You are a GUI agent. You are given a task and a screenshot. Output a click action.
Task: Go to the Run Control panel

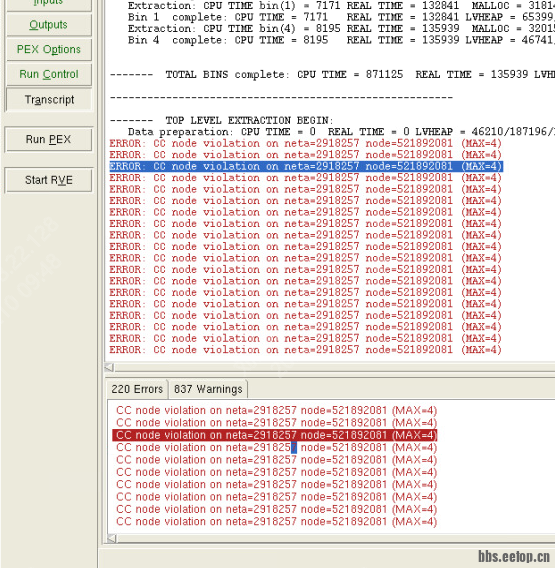[49, 74]
